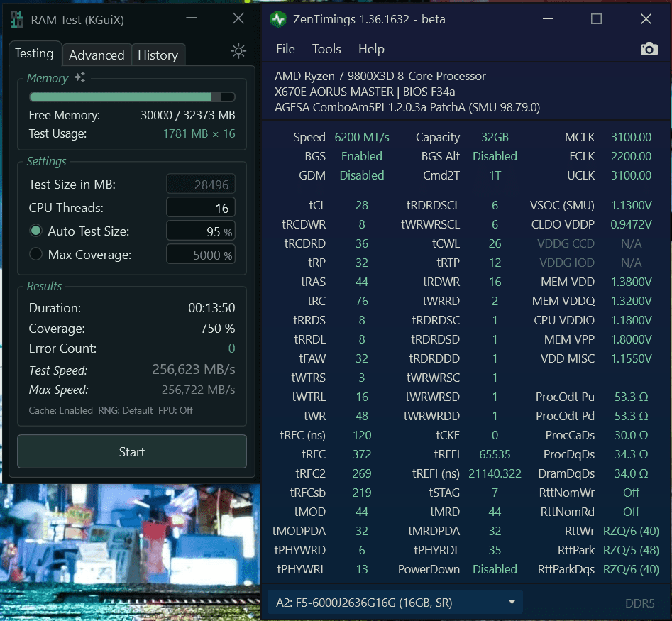Screen dimensions: 672x621
Task: Click the PowerDown Disabled value
Action: (x=495, y=569)
